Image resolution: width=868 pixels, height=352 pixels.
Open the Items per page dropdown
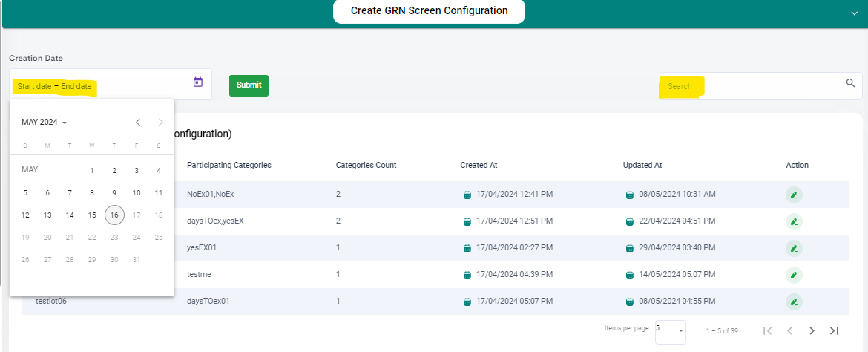[671, 331]
